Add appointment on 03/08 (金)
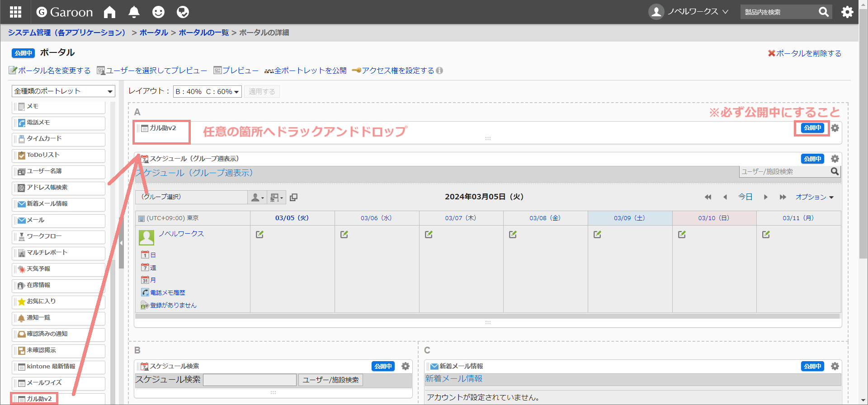This screenshot has width=868, height=405. (513, 234)
